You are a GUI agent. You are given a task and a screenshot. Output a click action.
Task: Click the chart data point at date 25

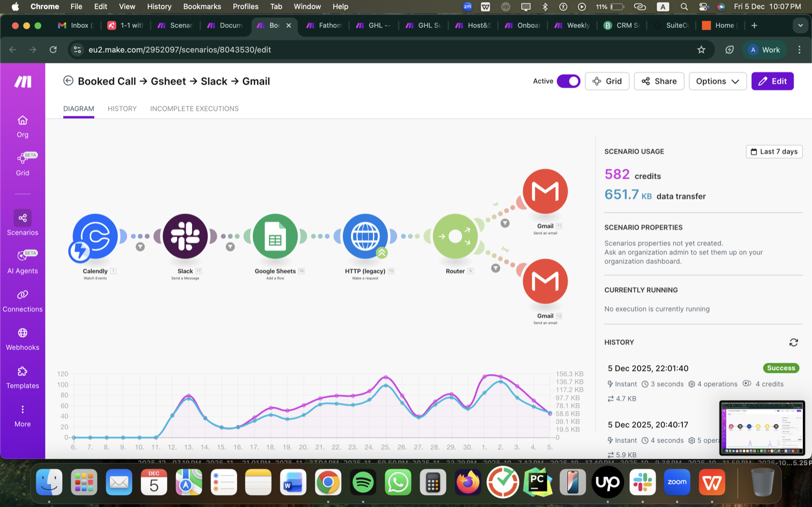[x=385, y=377]
